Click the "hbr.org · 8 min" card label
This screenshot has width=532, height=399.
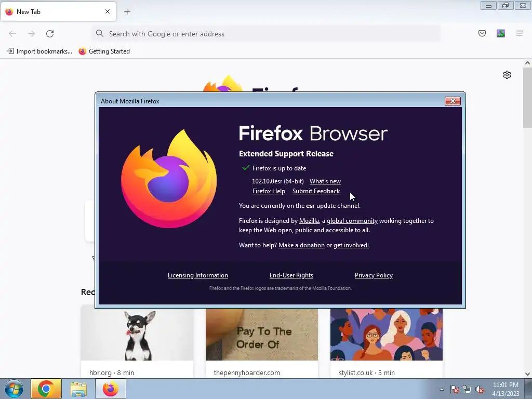(x=112, y=373)
